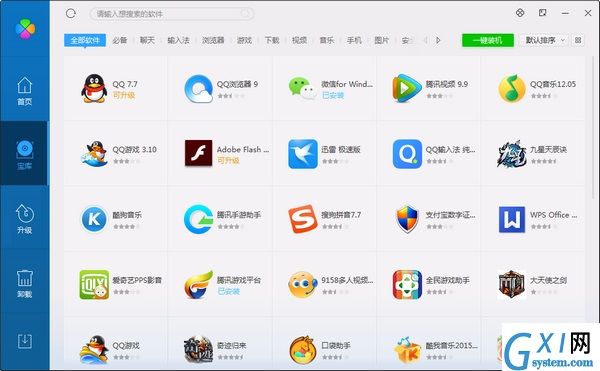Viewport: 600px width, 371px height.
Task: Click the QQ音乐 12.05 icon
Action: pos(512,89)
